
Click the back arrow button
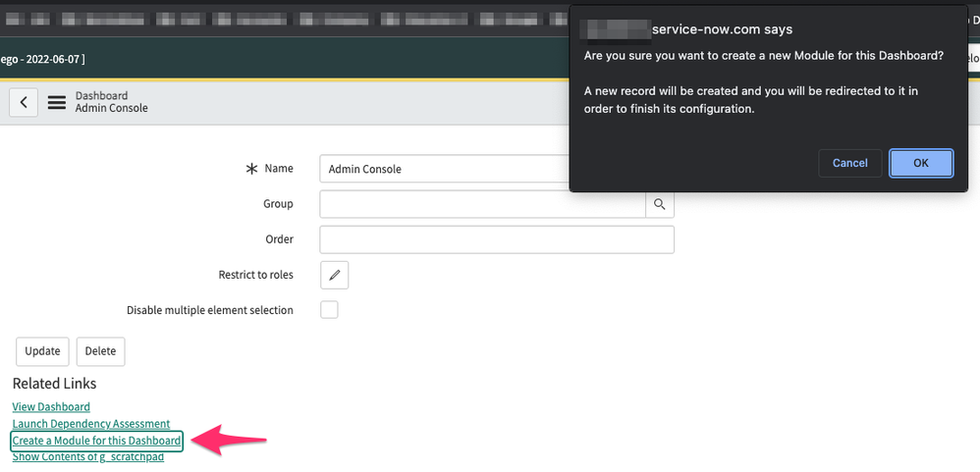click(x=24, y=102)
